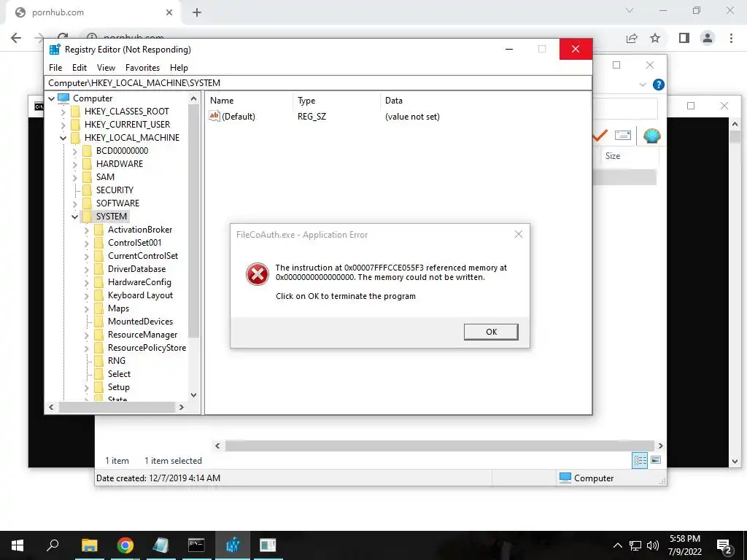Select the RNG key

point(116,361)
